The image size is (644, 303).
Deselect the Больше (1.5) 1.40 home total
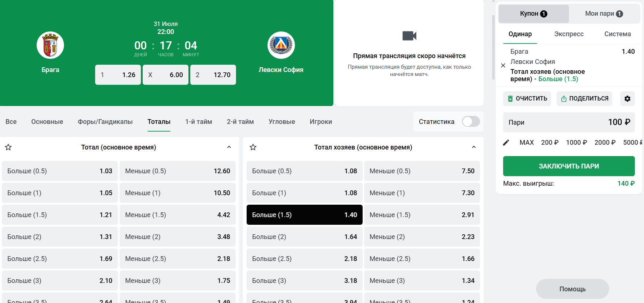pos(304,215)
